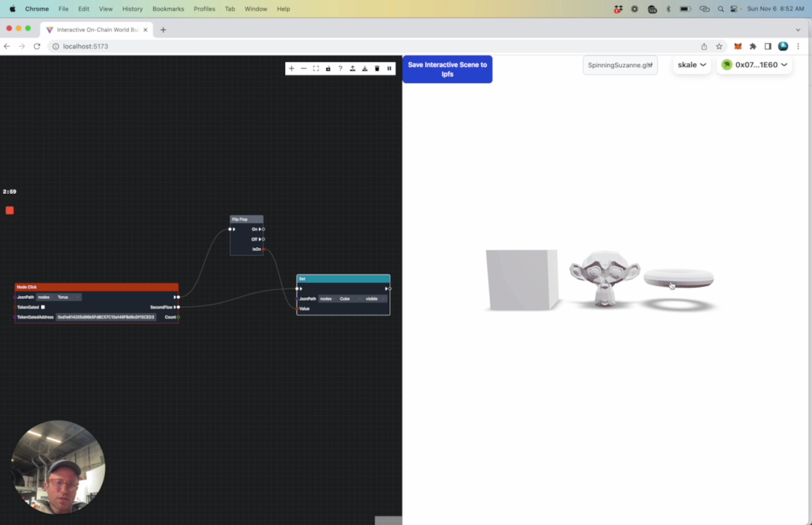Click the Set node flow input socket
Screen dimensions: 812x525
tap(297, 289)
